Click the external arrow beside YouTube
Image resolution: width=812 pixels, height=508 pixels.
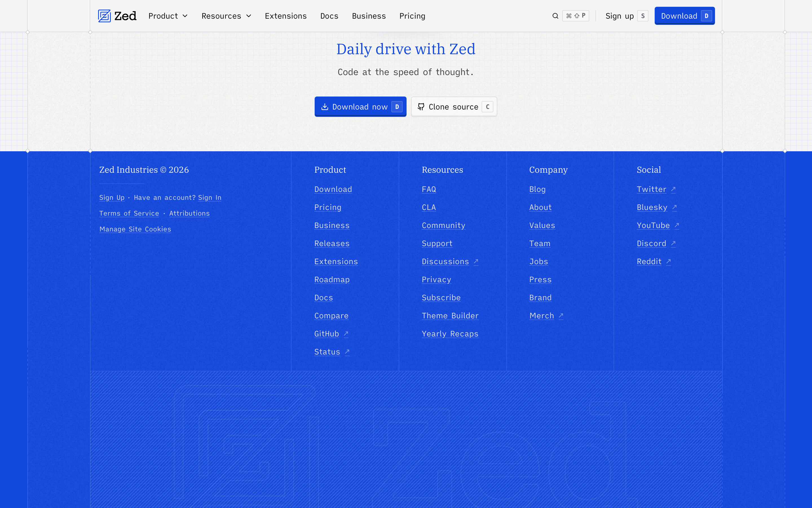point(677,225)
